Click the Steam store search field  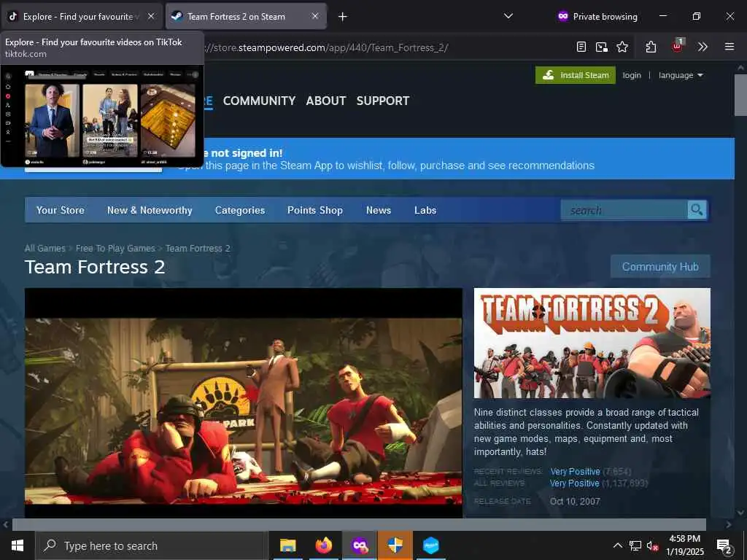tap(624, 210)
